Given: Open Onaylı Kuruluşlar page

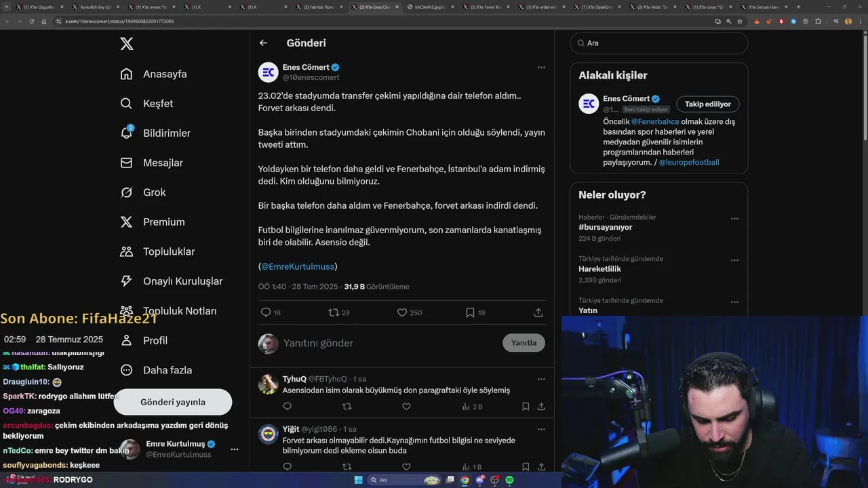Looking at the screenshot, I should (171, 281).
